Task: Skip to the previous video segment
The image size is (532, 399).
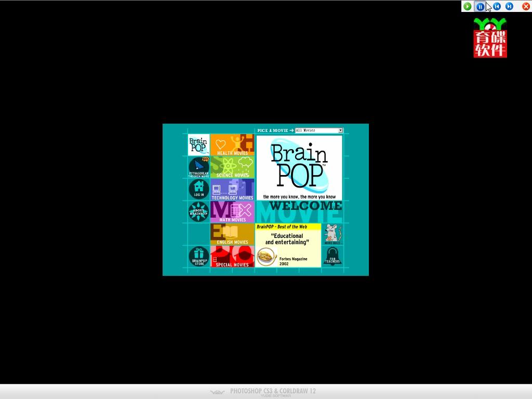Action: click(497, 6)
